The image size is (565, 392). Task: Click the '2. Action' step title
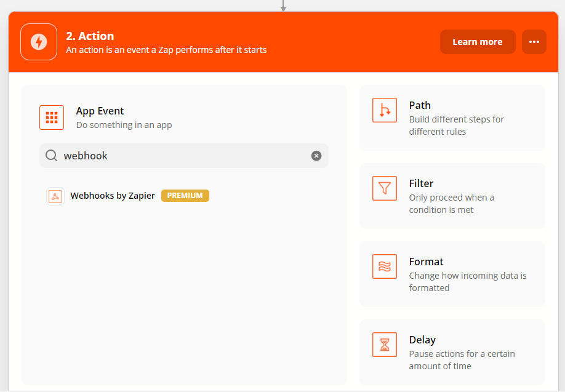click(90, 36)
